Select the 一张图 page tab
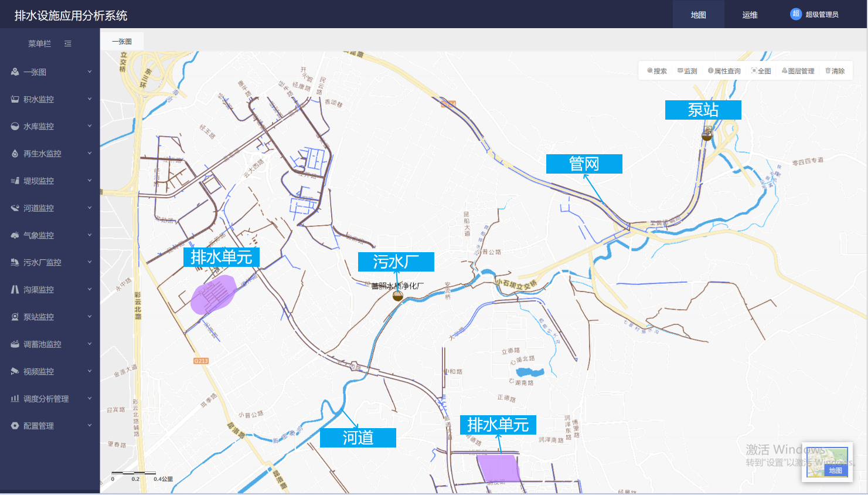 122,42
